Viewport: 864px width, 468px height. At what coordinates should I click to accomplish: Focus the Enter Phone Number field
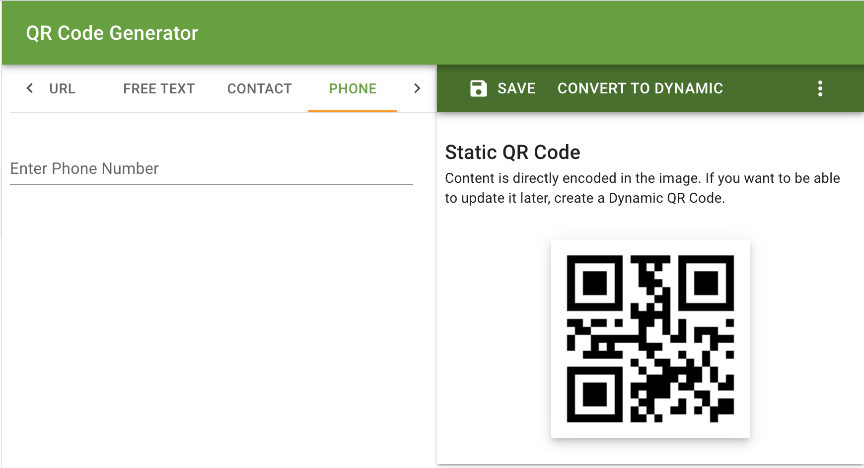coord(211,168)
